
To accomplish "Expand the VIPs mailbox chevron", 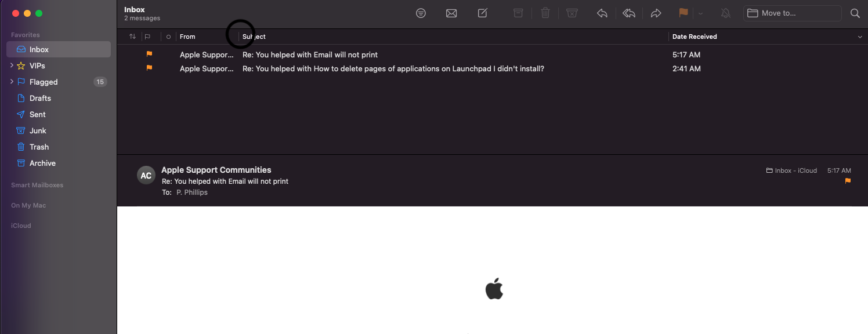I will click(12, 66).
